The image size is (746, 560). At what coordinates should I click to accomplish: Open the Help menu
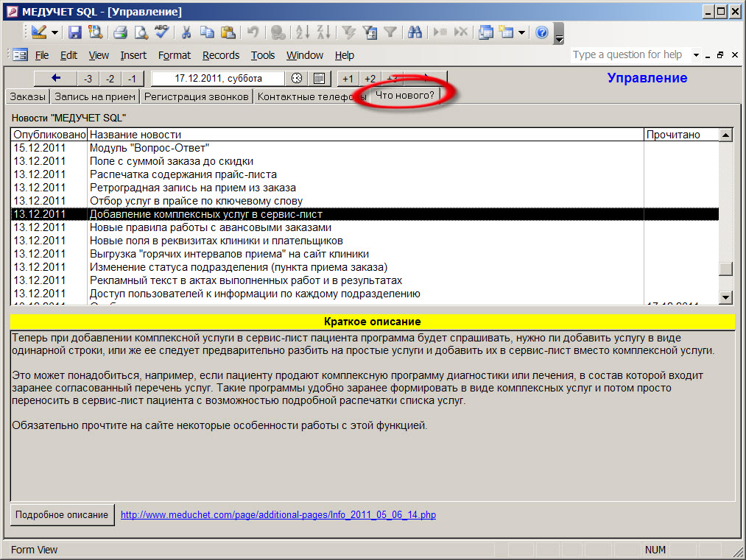(x=344, y=55)
